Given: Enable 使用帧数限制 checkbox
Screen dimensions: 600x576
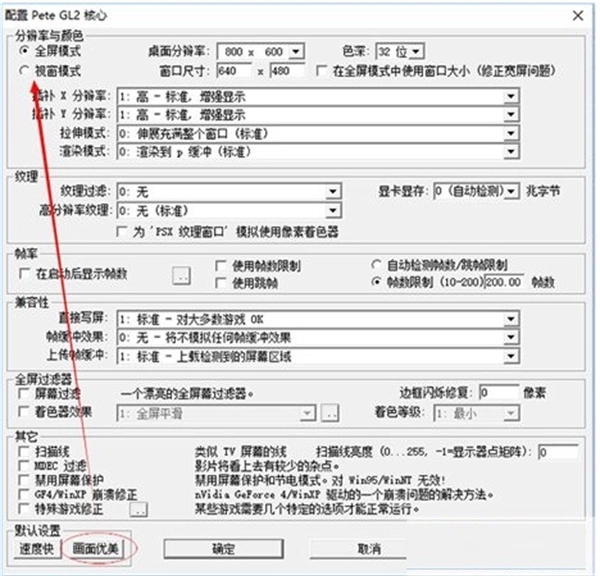Looking at the screenshot, I should [x=222, y=267].
